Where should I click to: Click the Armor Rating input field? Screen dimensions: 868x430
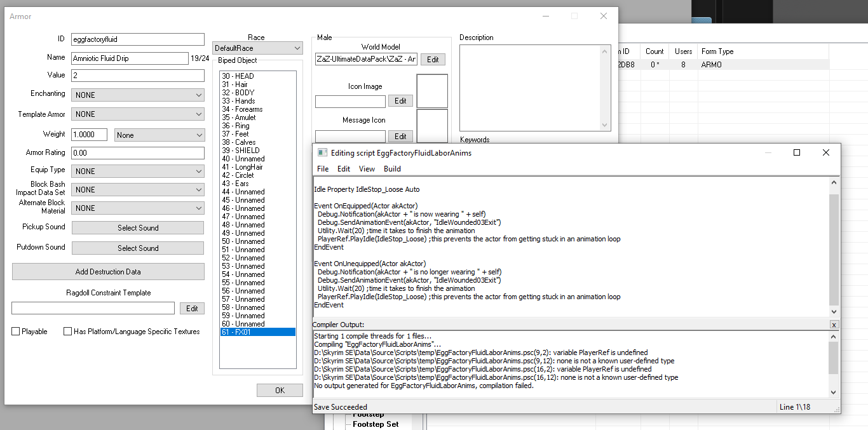coord(138,153)
